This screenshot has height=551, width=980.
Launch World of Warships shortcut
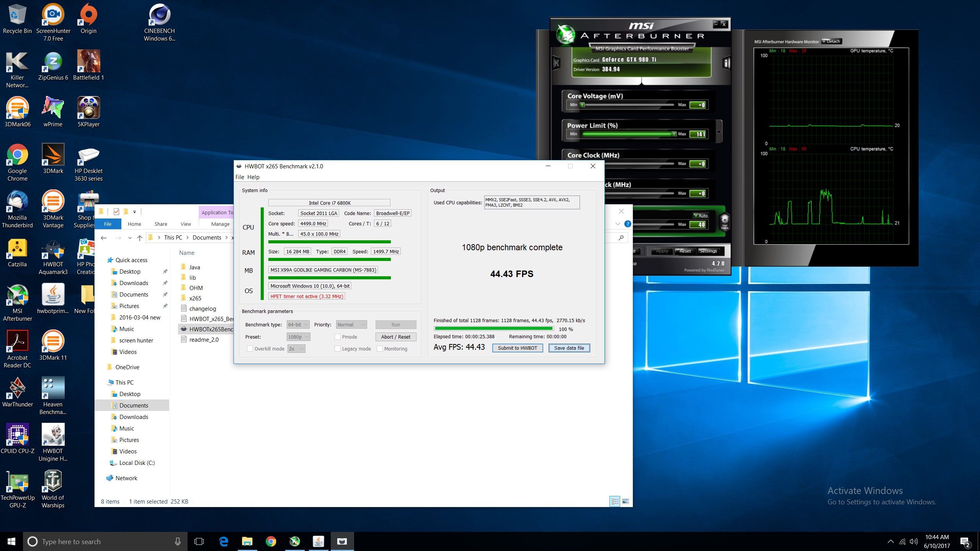click(53, 489)
